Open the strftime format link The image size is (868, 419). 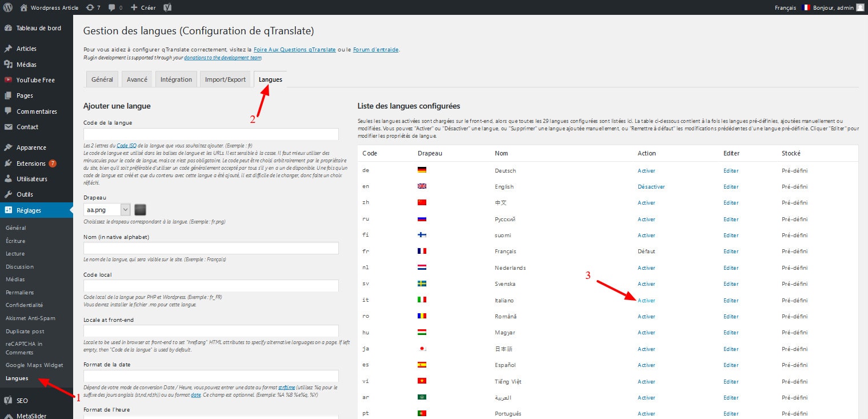pyautogui.click(x=286, y=387)
